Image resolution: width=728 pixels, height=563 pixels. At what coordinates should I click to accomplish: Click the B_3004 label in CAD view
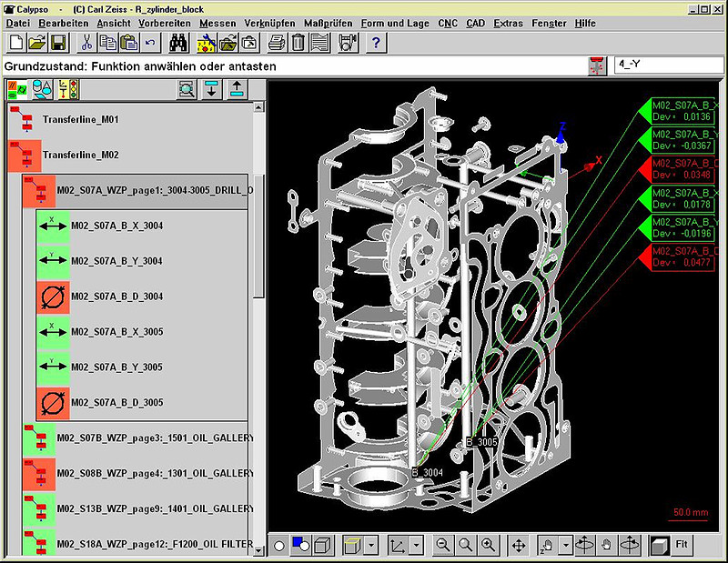point(428,472)
